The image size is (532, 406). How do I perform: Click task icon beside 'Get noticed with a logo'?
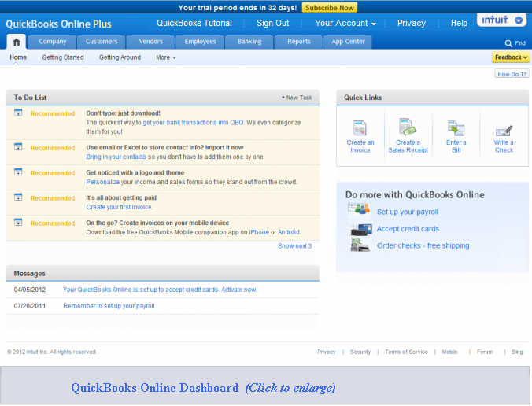coord(18,172)
